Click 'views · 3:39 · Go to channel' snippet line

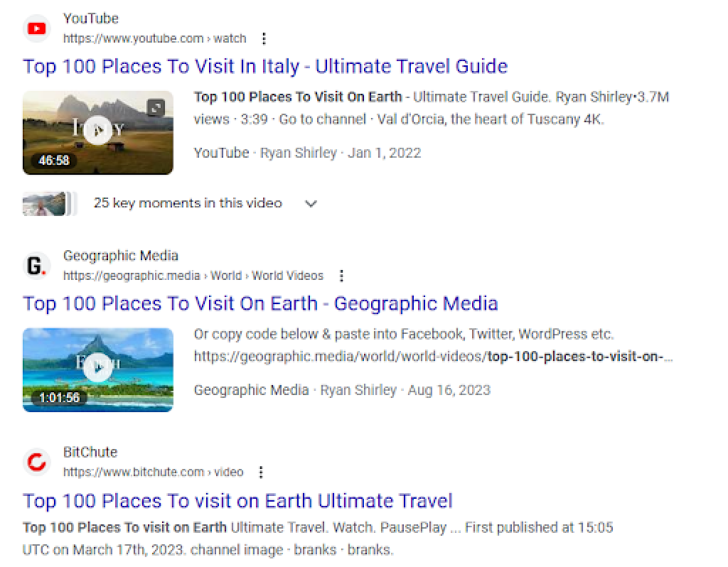point(400,119)
